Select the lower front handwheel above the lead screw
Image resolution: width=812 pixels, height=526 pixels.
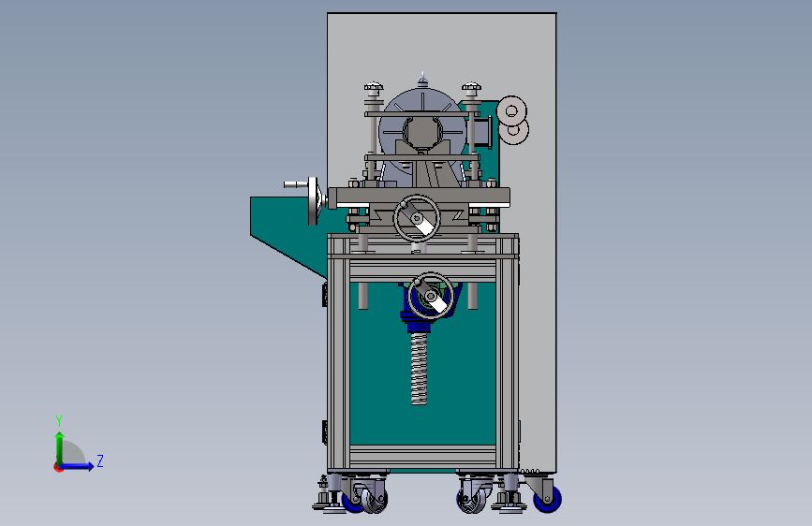point(431,296)
